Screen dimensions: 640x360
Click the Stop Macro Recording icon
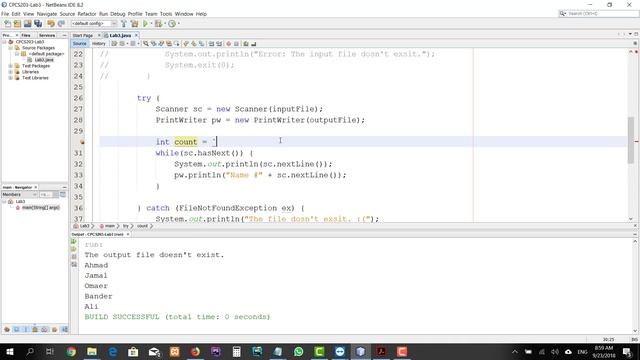(x=236, y=44)
